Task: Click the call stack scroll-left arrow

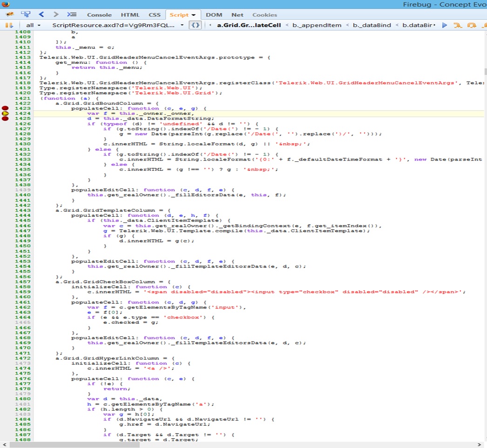Action: pyautogui.click(x=210, y=25)
